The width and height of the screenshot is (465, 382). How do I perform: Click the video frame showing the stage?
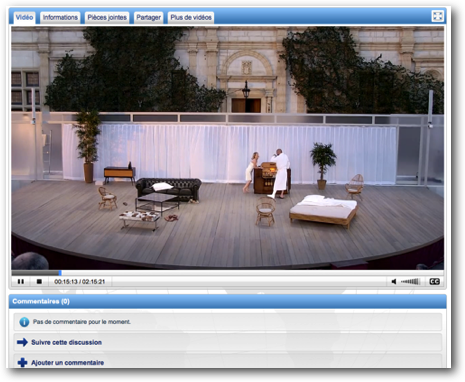point(228,148)
